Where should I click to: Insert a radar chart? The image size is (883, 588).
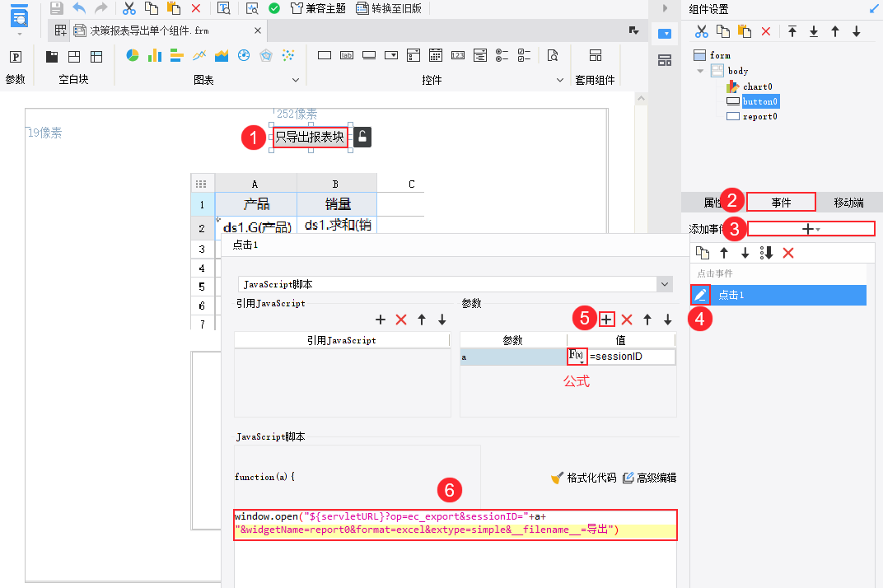pos(266,55)
